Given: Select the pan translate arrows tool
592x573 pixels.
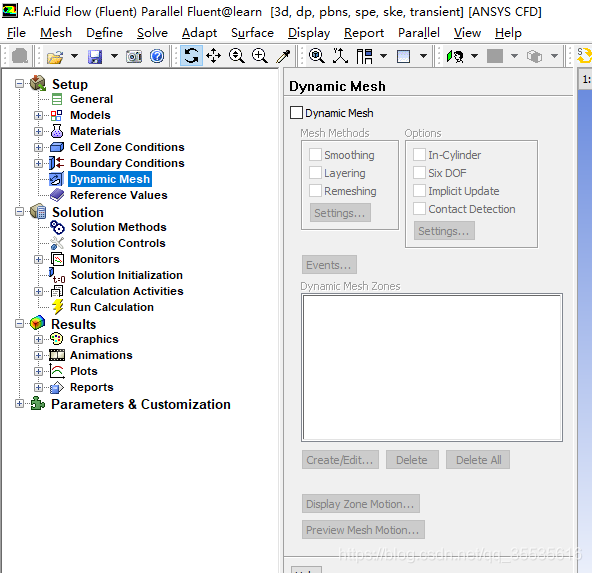Looking at the screenshot, I should (x=214, y=56).
